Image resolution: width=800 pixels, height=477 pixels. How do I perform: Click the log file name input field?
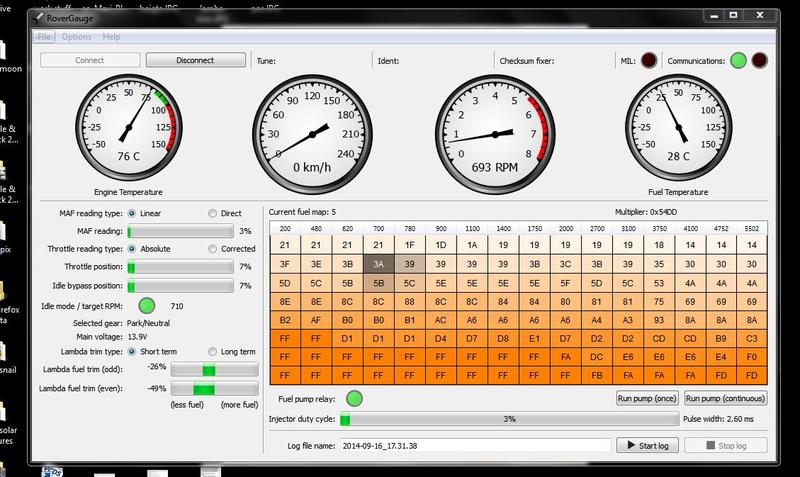pyautogui.click(x=474, y=445)
